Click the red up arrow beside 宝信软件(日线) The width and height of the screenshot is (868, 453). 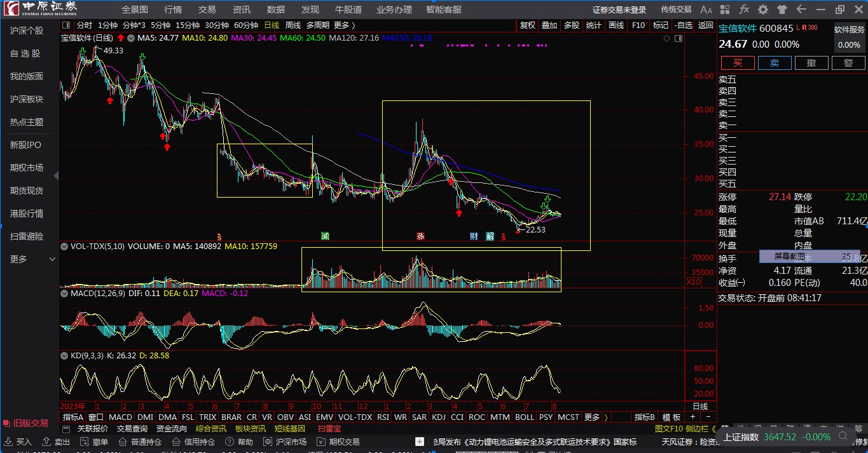click(120, 38)
